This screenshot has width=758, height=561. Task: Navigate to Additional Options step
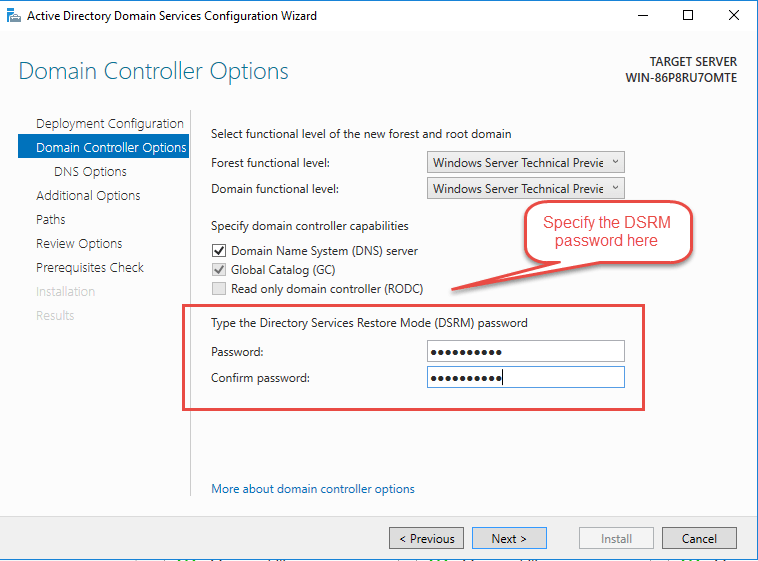[x=88, y=196]
